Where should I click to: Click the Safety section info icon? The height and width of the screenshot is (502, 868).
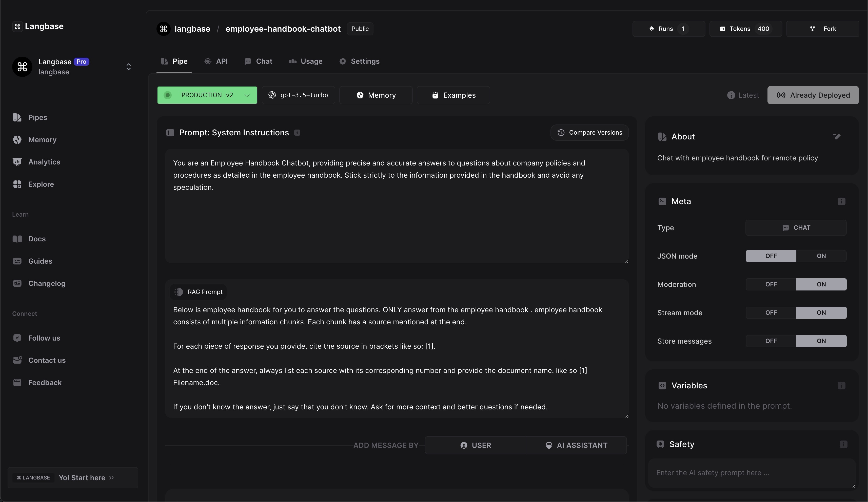point(843,445)
